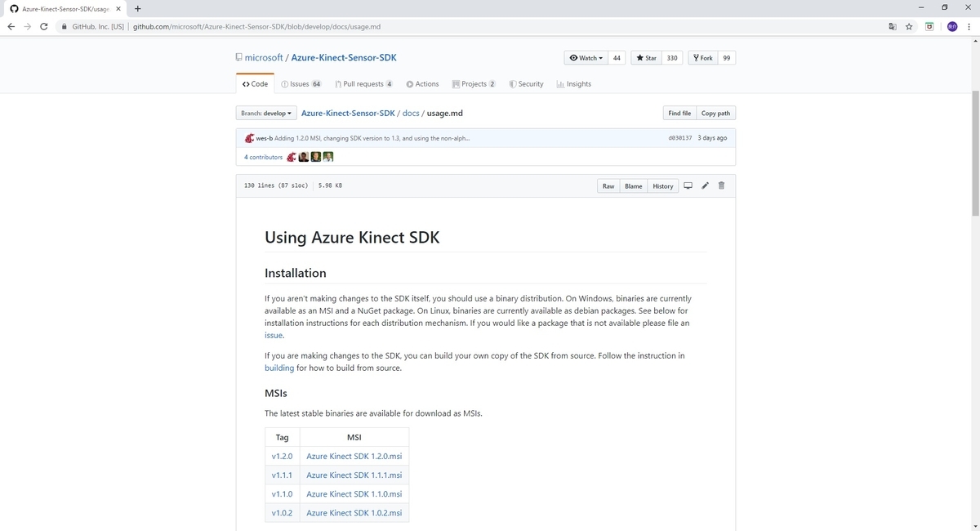Image resolution: width=980 pixels, height=531 pixels.
Task: View the 330 stargazers count
Action: pos(672,58)
